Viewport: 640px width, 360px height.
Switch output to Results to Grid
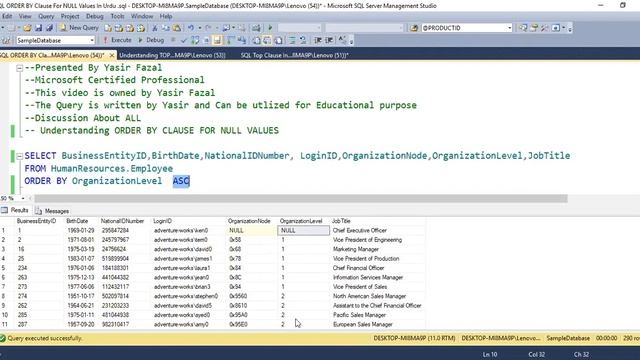point(267,40)
